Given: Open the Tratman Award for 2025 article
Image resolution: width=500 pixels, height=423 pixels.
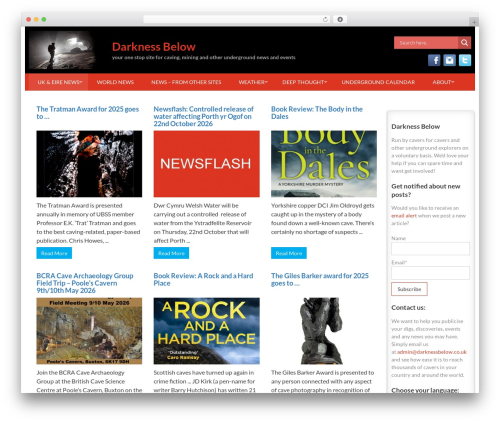Looking at the screenshot, I should (88, 113).
